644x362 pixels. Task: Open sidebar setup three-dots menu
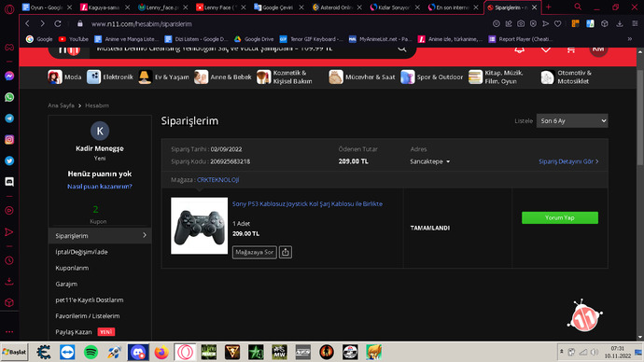click(9, 331)
